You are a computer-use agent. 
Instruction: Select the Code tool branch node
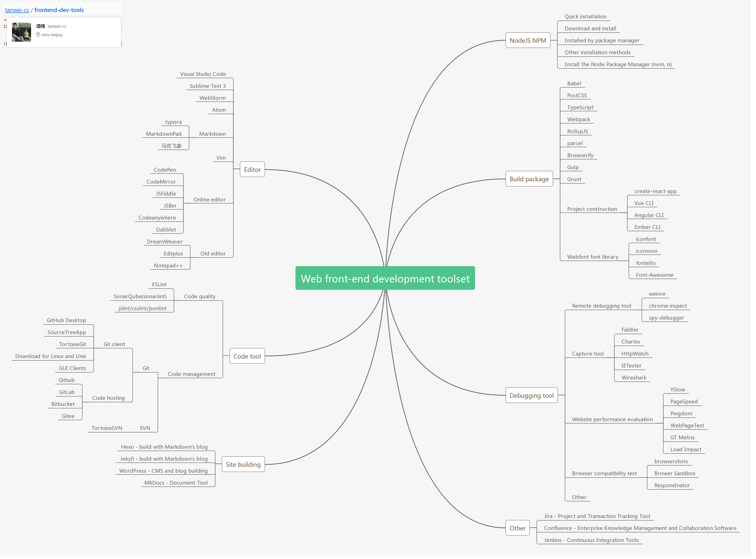point(249,358)
